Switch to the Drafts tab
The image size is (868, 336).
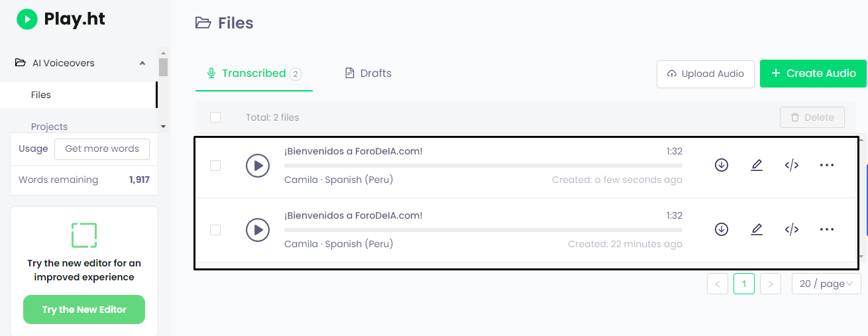368,74
